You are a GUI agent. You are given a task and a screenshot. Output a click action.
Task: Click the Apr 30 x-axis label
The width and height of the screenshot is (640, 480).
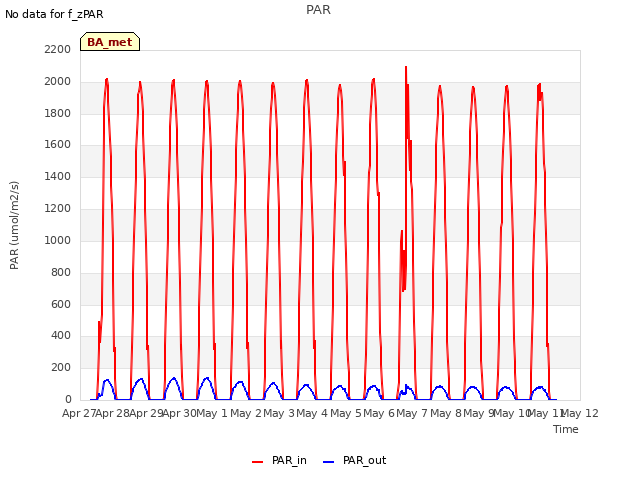179,413
